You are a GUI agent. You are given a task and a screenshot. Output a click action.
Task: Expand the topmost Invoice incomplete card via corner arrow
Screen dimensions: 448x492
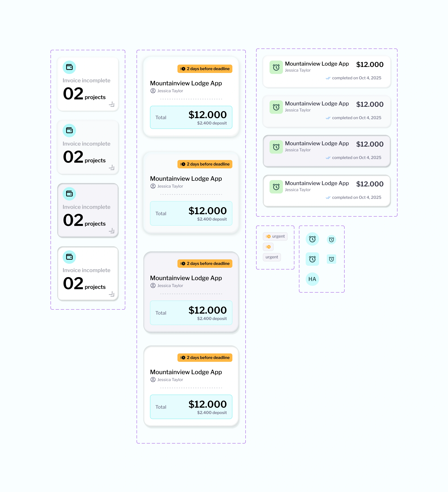pos(112,104)
